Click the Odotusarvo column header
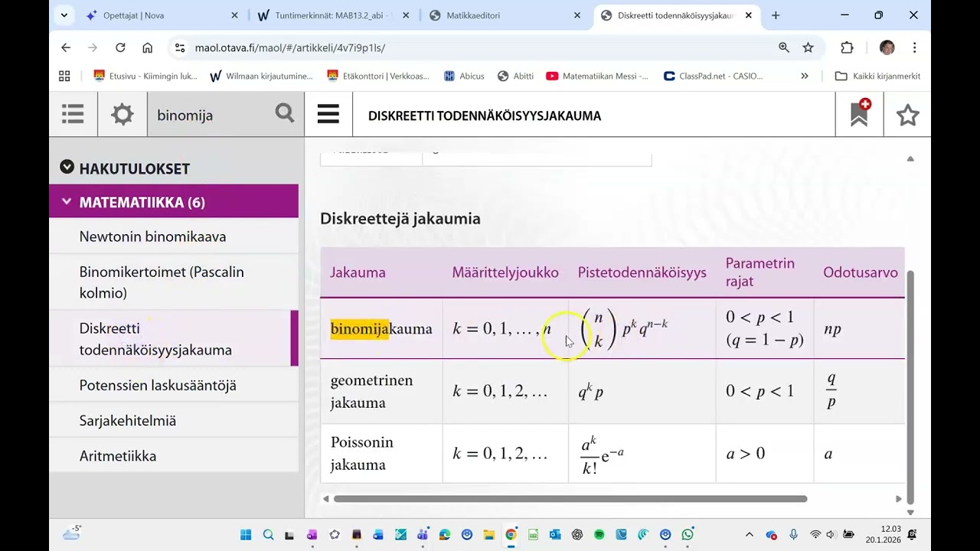The height and width of the screenshot is (551, 980). coord(860,272)
